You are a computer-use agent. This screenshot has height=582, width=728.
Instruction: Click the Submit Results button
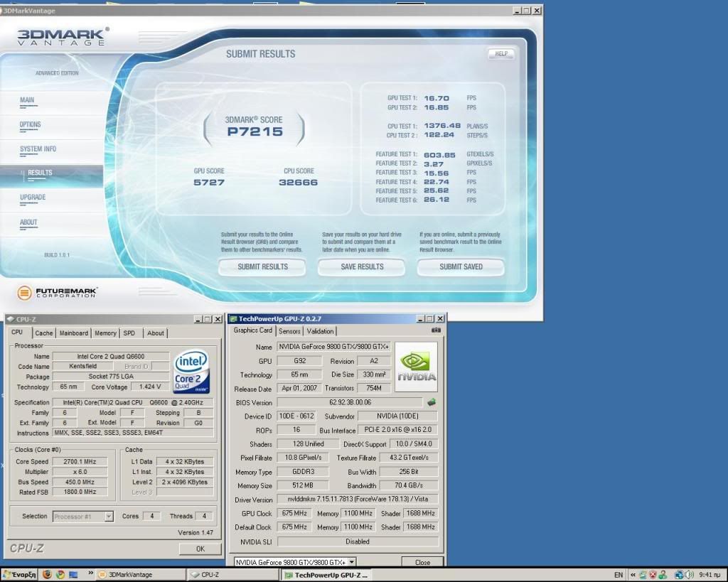262,267
